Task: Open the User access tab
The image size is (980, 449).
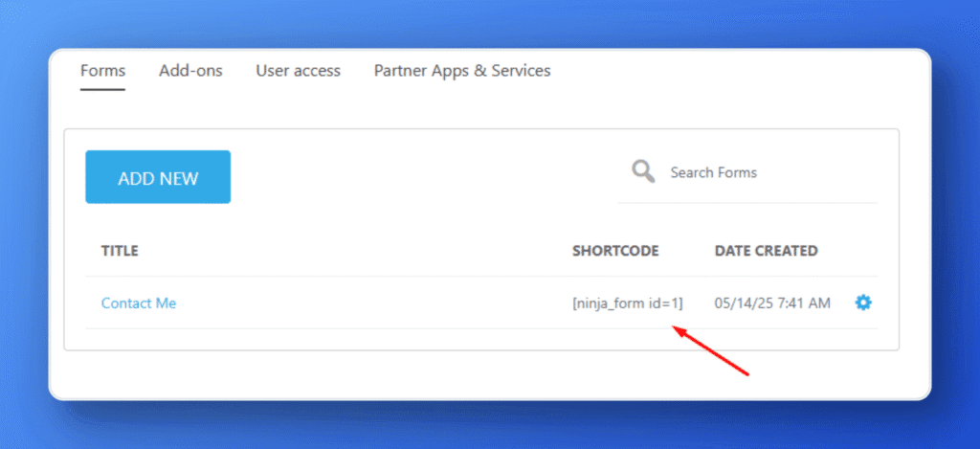Action: click(x=299, y=71)
